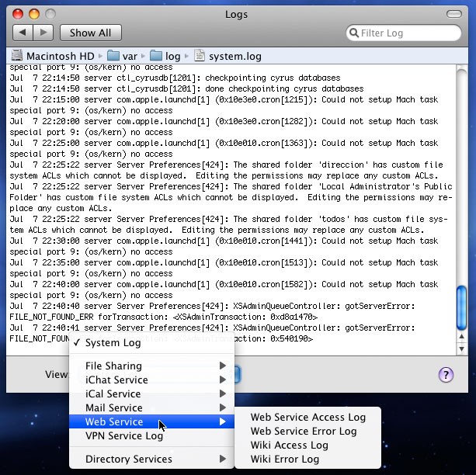Click the blue log scrollbar thumb
The width and height of the screenshot is (476, 475).
click(462, 308)
